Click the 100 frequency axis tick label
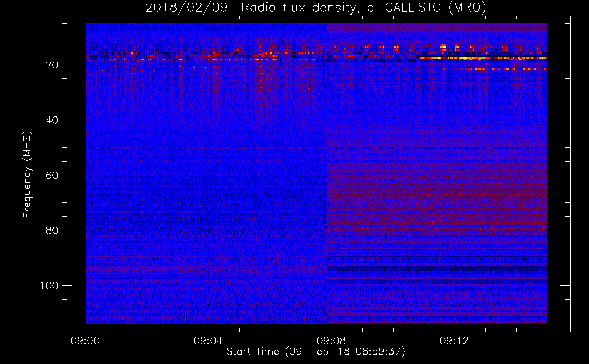The width and height of the screenshot is (589, 364). [49, 286]
